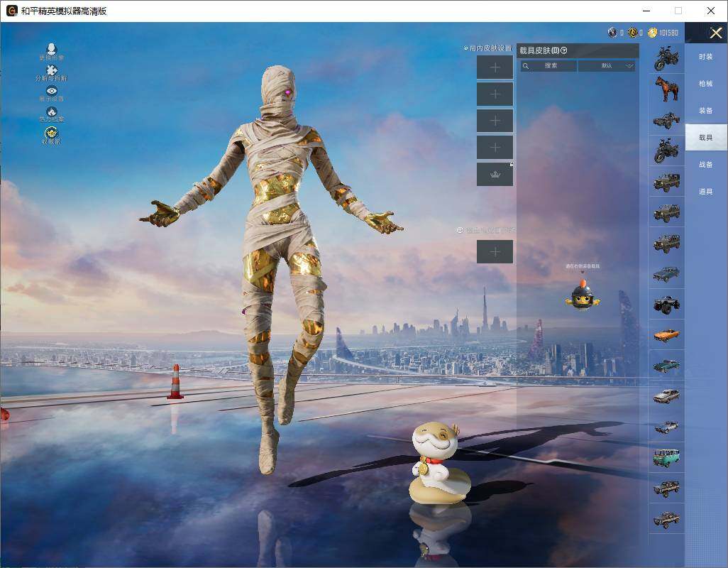
Task: Switch to the 枪械 tab
Action: tap(706, 84)
